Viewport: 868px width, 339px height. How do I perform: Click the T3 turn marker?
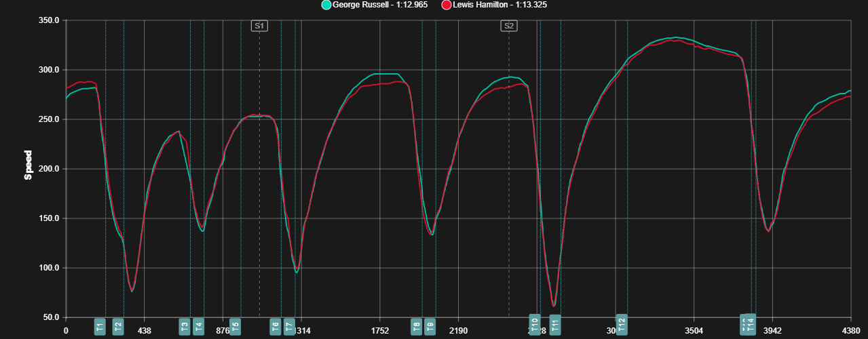click(x=185, y=326)
